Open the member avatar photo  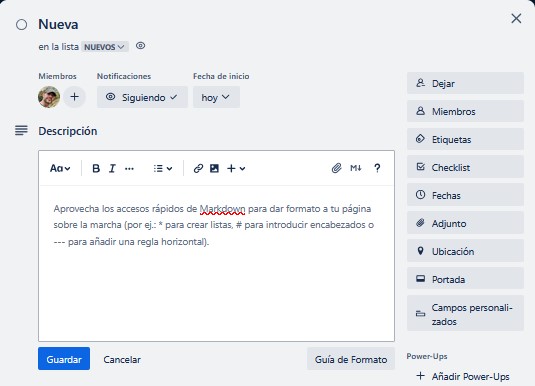pos(49,97)
